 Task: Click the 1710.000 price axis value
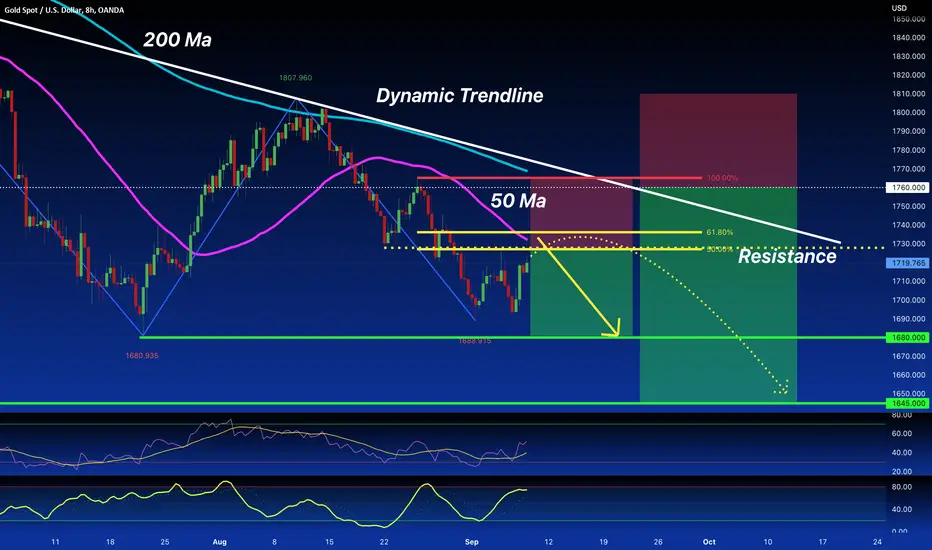(909, 281)
